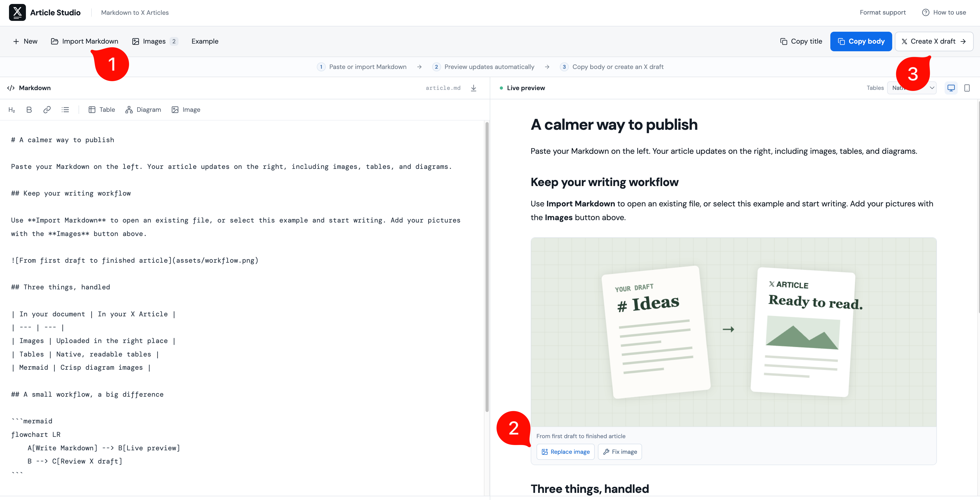Image resolution: width=980 pixels, height=500 pixels.
Task: Switch to mobile preview mode
Action: pos(967,88)
